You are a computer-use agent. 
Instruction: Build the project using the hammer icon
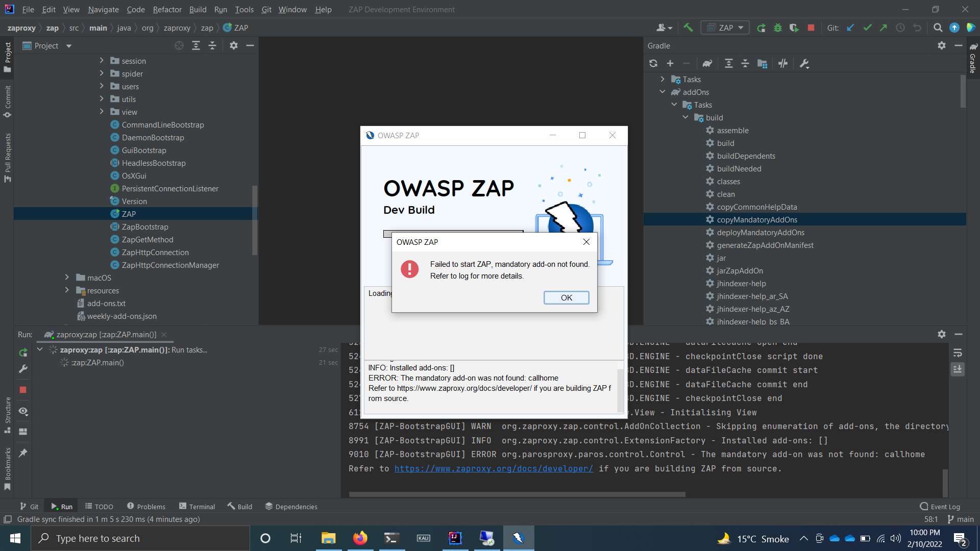click(x=688, y=28)
